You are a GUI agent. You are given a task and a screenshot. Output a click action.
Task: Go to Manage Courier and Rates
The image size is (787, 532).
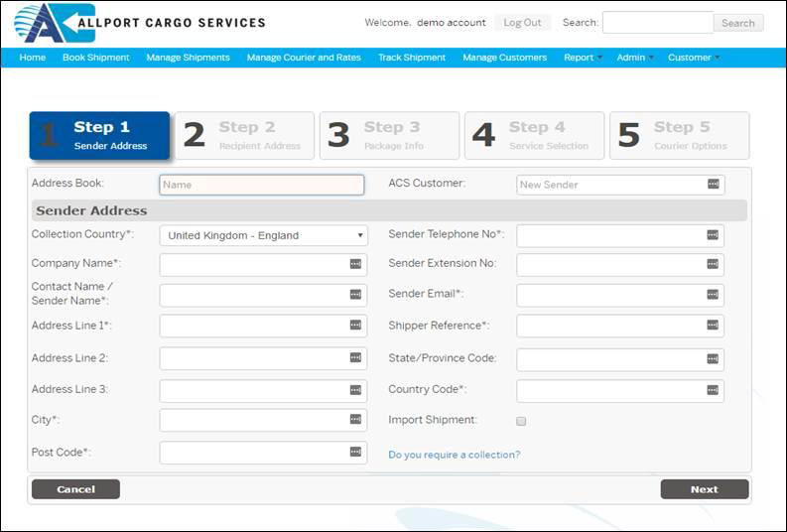point(304,58)
